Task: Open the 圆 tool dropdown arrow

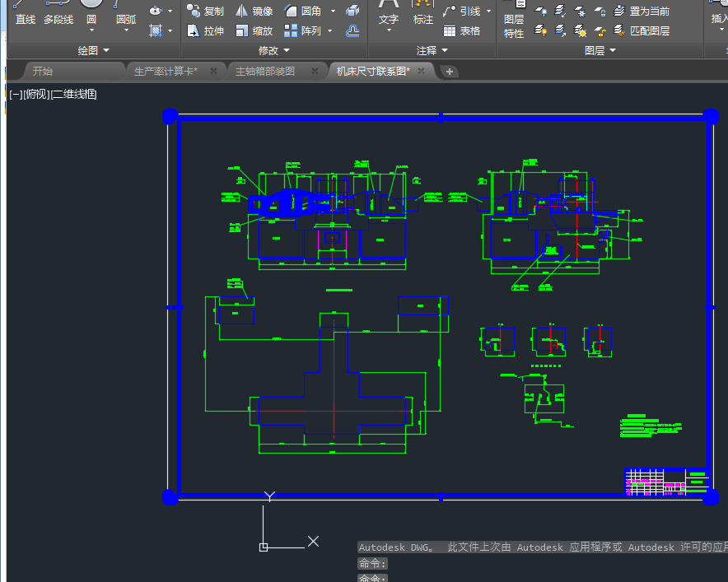Action: pos(91,30)
